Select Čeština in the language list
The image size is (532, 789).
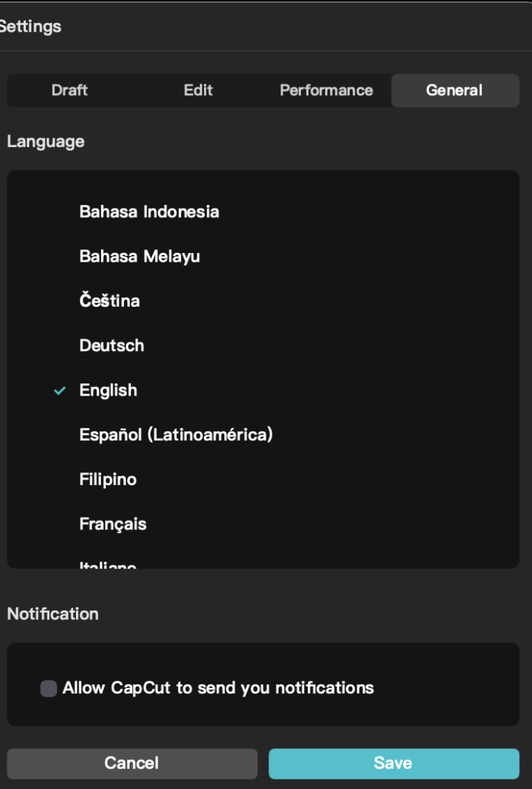110,301
